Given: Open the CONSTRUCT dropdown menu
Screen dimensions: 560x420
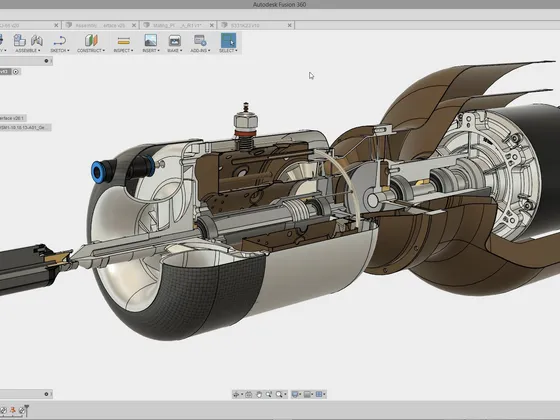Looking at the screenshot, I should click(91, 51).
